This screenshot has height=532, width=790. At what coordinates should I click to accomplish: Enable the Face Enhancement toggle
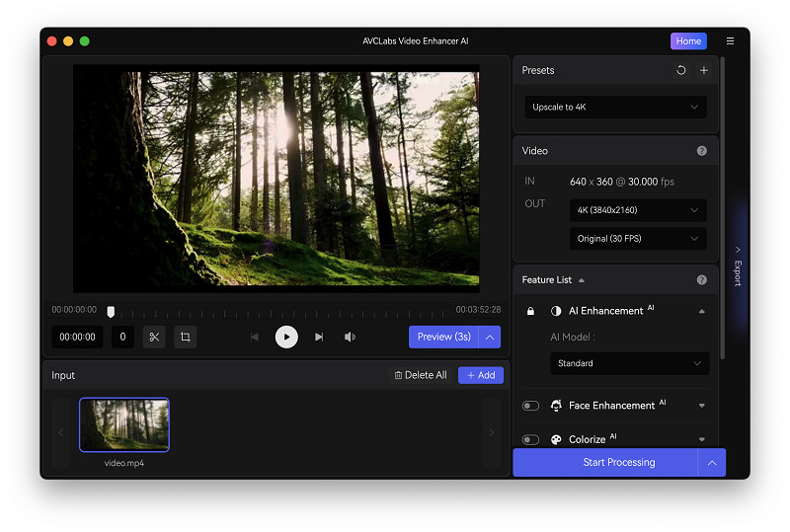[x=531, y=406]
